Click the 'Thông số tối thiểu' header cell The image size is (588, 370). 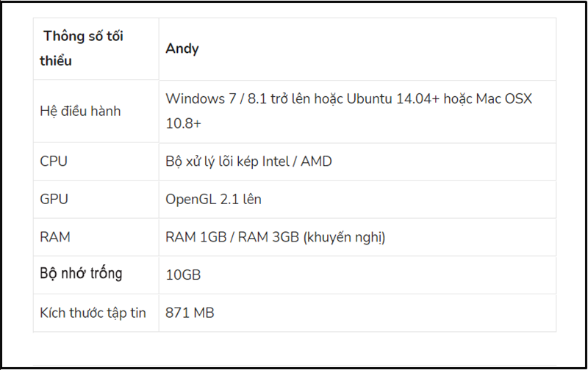96,48
